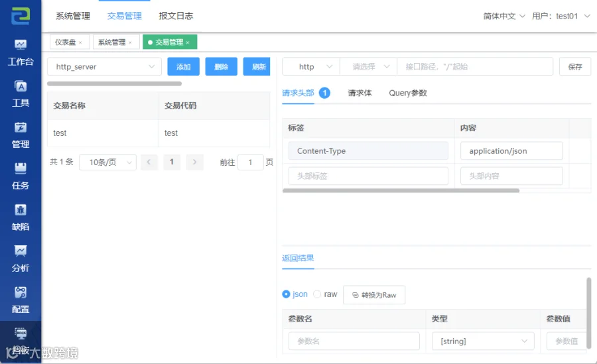Viewport: 597px width, 364px height.
Task: Open 报文日志 top menu
Action: tap(176, 16)
